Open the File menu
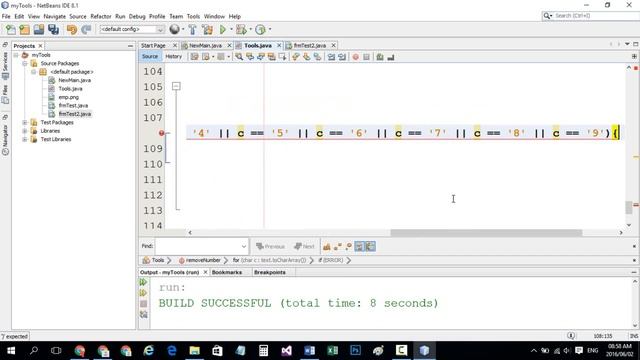The image size is (640, 360). click(x=6, y=16)
